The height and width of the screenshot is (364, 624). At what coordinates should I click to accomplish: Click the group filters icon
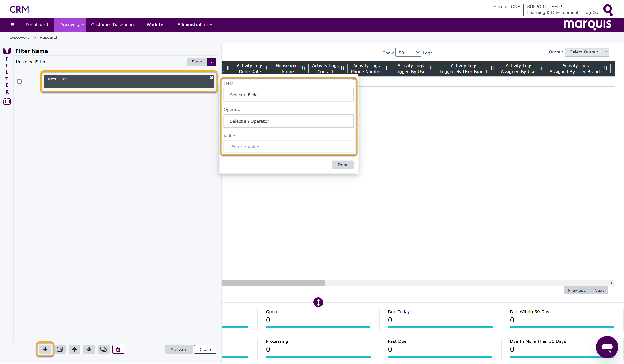point(60,349)
